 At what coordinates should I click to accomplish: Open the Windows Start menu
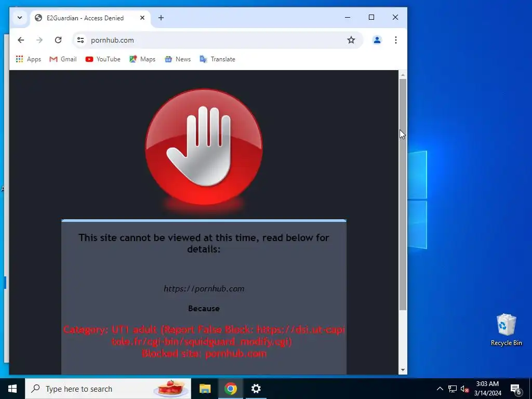pos(12,389)
